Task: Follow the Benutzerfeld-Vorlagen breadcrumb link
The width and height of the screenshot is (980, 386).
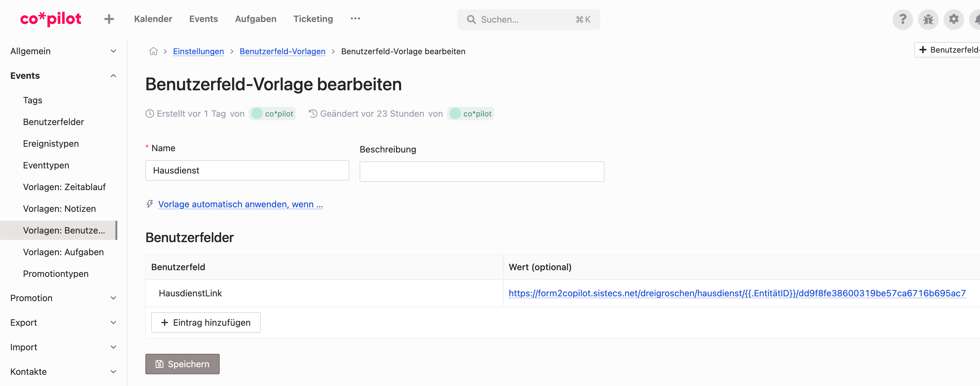Action: (x=283, y=51)
